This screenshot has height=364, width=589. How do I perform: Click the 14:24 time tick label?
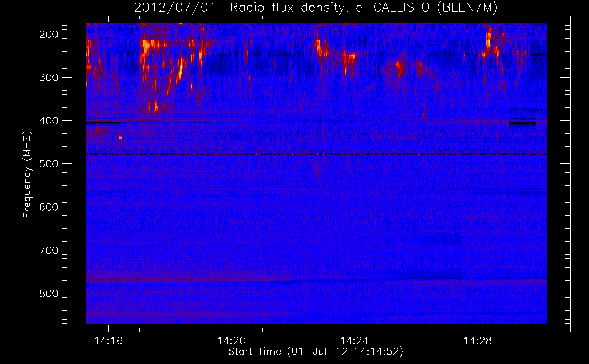click(x=355, y=341)
